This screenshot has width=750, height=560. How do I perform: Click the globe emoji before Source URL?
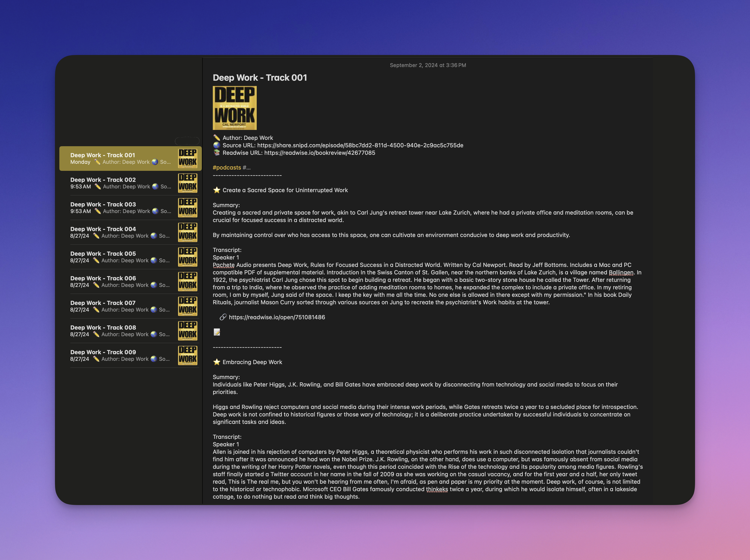click(x=217, y=145)
